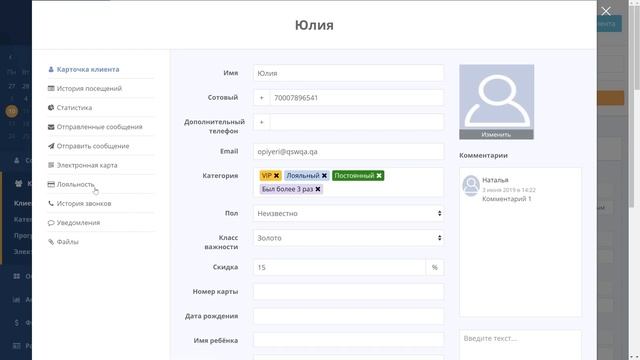This screenshot has height=360, width=640.
Task: Click the client avatar placeholder image
Action: tap(496, 97)
